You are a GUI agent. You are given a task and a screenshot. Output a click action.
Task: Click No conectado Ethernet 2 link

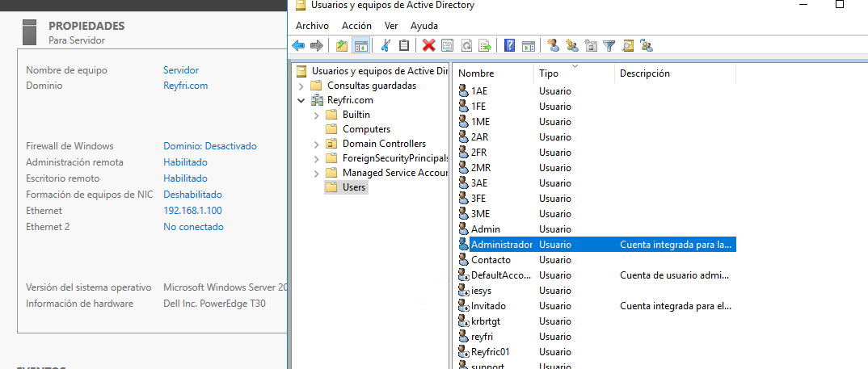point(193,226)
